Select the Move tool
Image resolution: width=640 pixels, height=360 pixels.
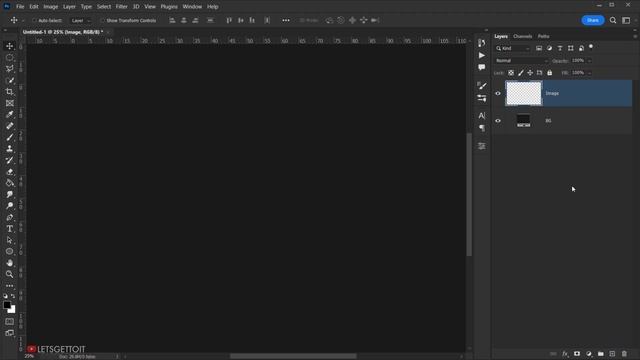pyautogui.click(x=9, y=46)
